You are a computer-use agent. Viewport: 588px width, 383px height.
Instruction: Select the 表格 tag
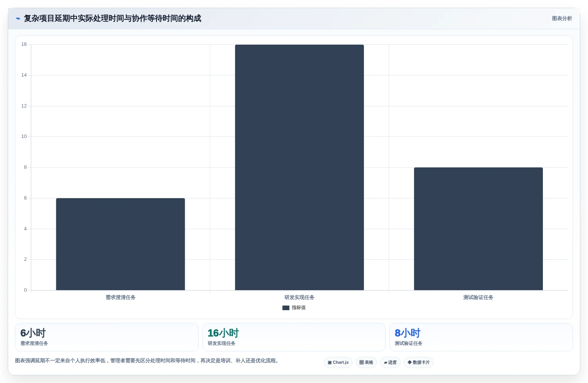pos(366,363)
